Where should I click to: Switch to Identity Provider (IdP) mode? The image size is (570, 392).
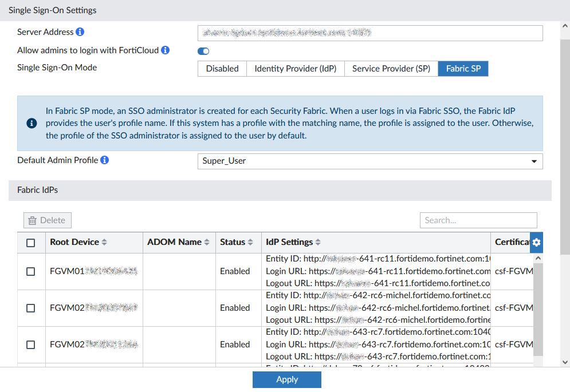click(295, 69)
